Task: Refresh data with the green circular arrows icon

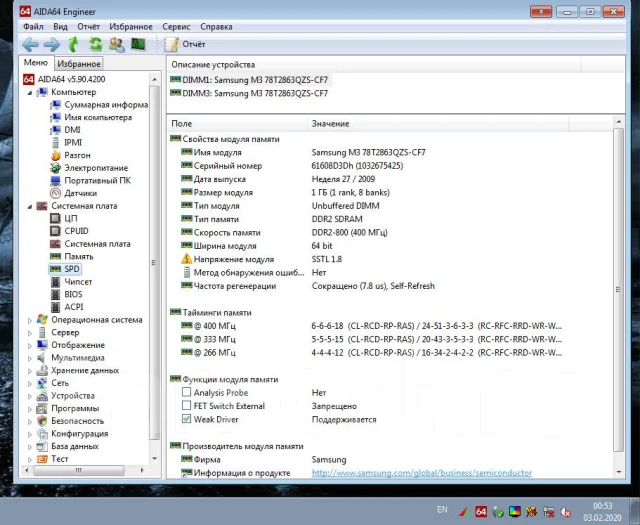Action: [96, 44]
